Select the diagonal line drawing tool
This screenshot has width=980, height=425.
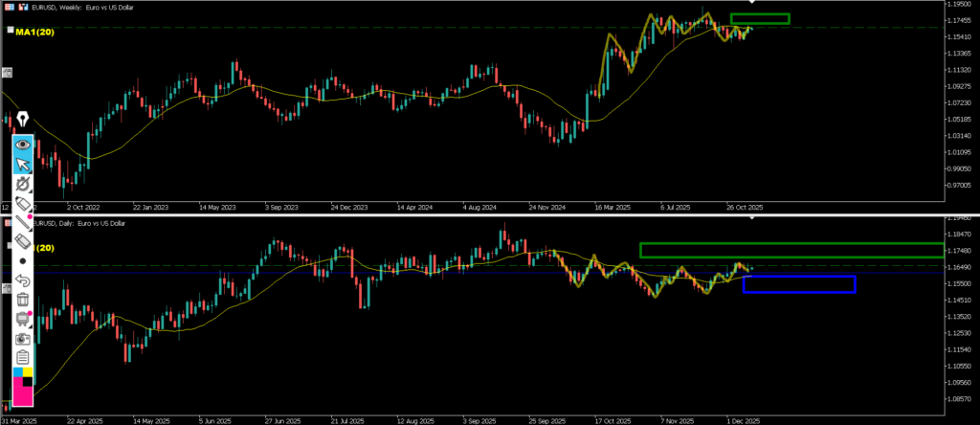pos(22,223)
